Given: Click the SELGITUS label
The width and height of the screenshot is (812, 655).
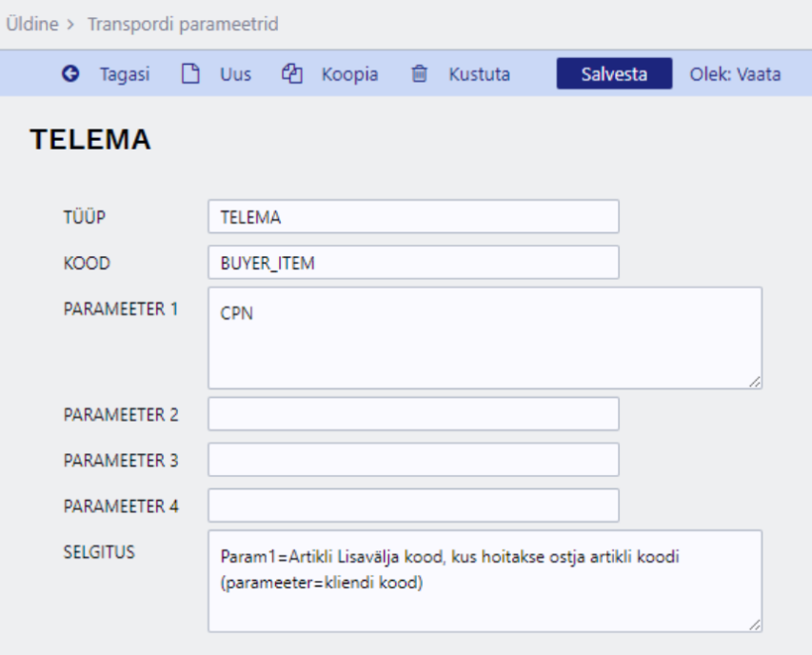Looking at the screenshot, I should [99, 552].
